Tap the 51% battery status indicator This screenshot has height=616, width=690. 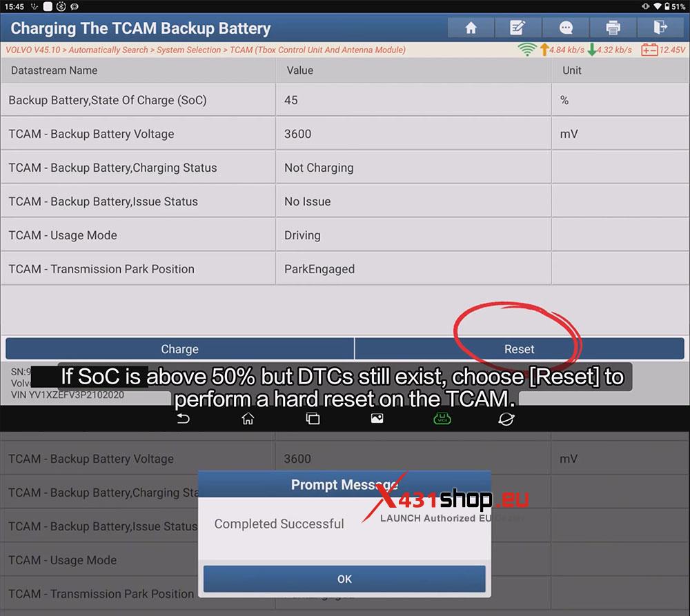(675, 6)
